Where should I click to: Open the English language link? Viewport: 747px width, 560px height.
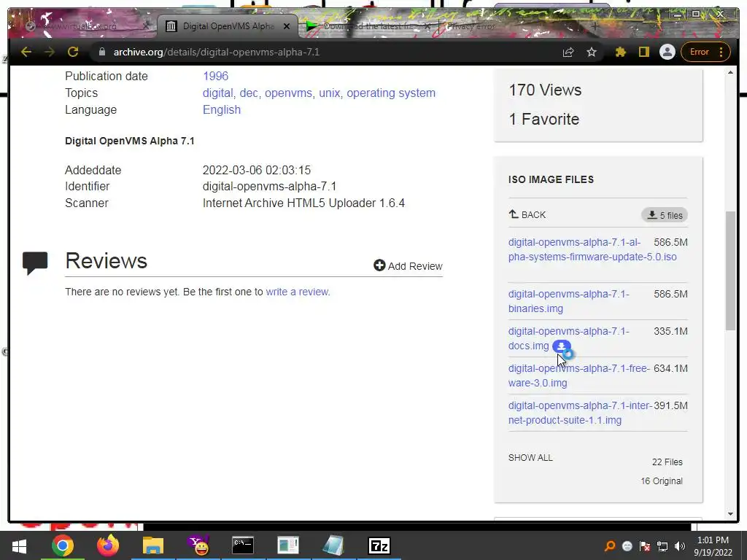[222, 109]
